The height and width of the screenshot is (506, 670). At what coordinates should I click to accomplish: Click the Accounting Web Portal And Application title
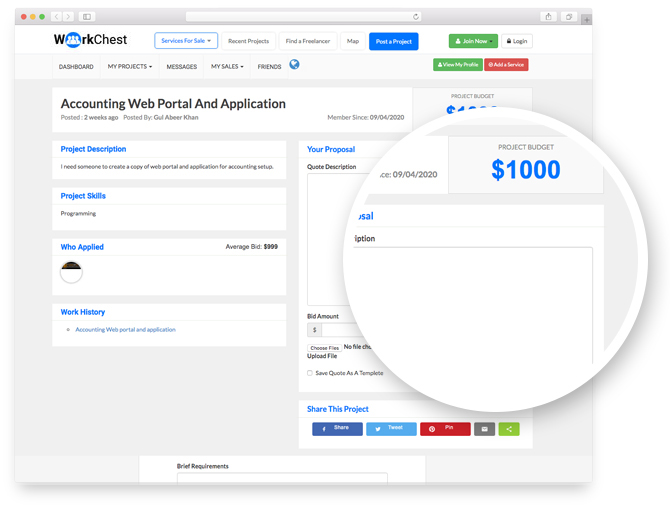coord(173,103)
